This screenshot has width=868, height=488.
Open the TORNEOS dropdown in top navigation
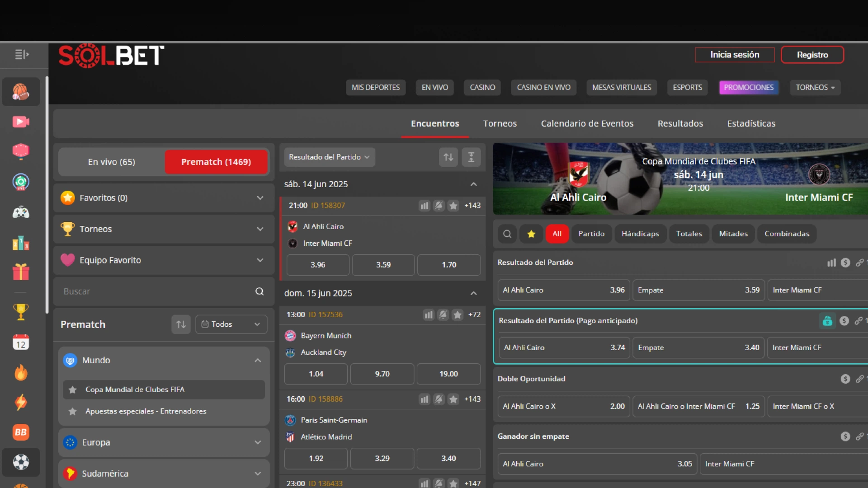[x=815, y=88]
